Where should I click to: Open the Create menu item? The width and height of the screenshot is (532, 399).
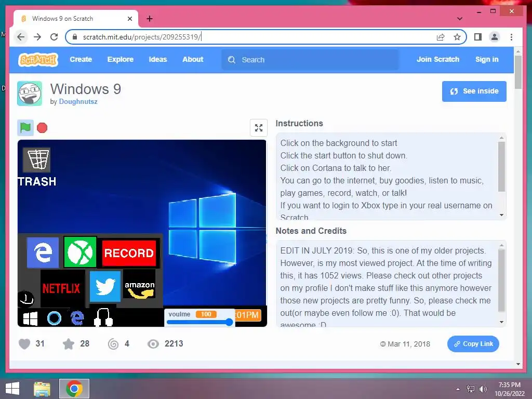(x=81, y=59)
